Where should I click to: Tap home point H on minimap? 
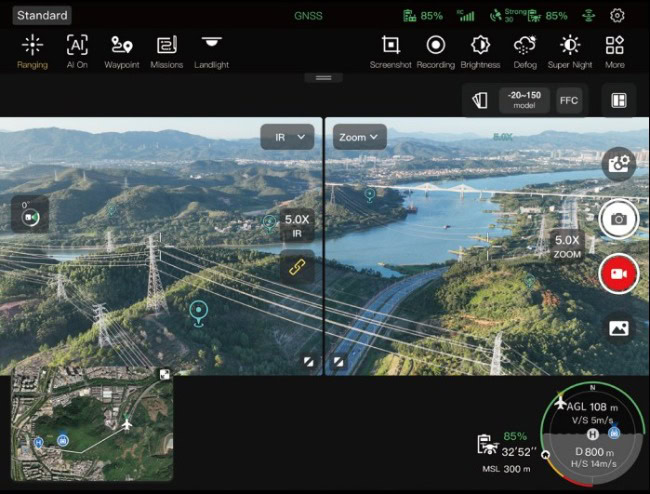(39, 443)
